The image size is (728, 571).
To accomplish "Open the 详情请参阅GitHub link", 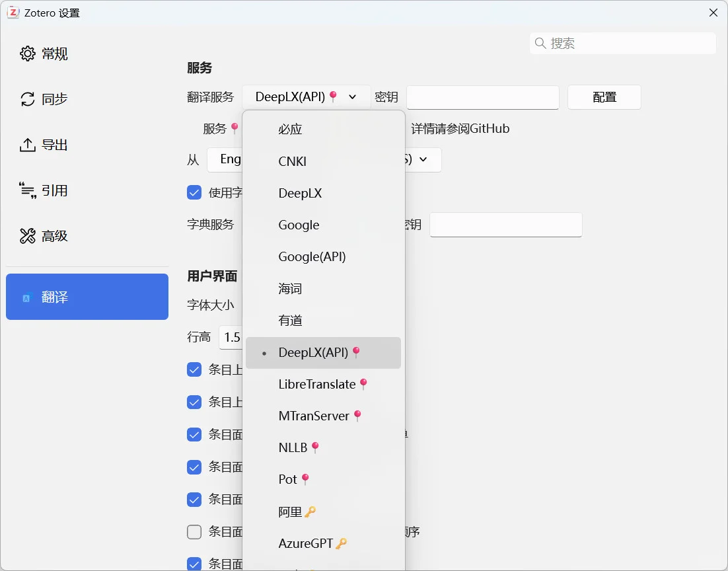I will [x=461, y=128].
